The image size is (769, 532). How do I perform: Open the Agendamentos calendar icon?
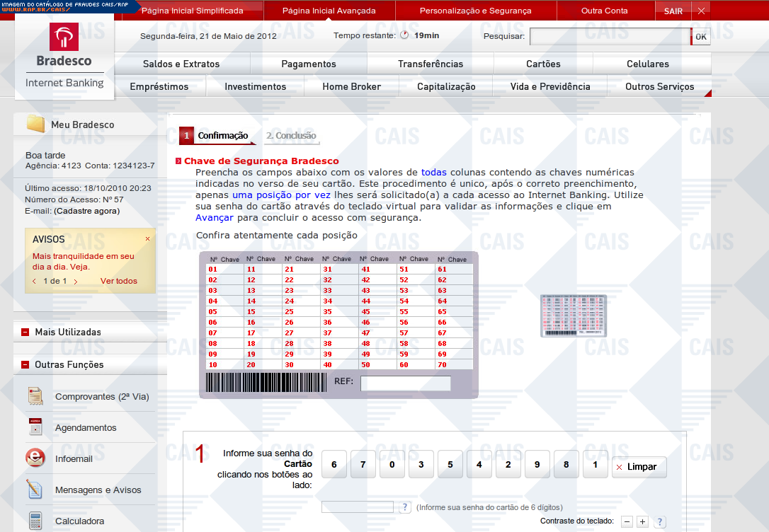pos(35,427)
